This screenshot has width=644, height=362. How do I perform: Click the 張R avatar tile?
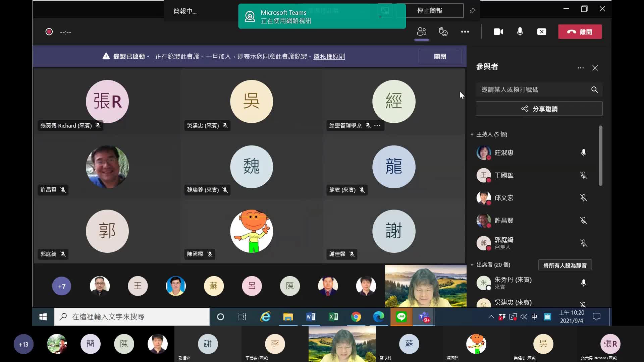pyautogui.click(x=107, y=101)
